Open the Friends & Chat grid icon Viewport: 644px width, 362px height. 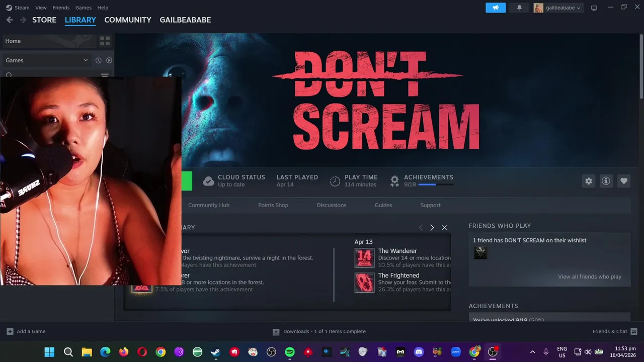(634, 331)
